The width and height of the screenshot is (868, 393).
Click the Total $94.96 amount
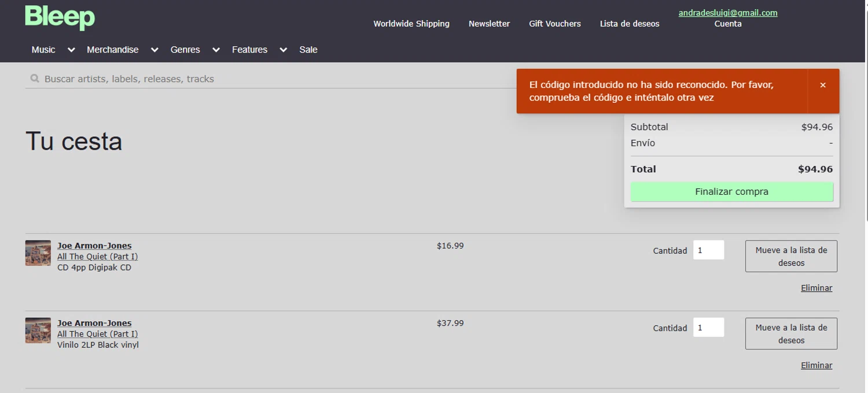click(815, 169)
